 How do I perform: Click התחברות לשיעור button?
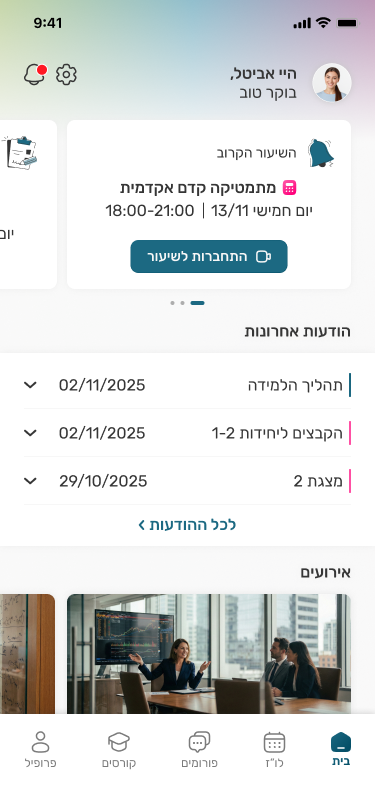pyautogui.click(x=209, y=256)
